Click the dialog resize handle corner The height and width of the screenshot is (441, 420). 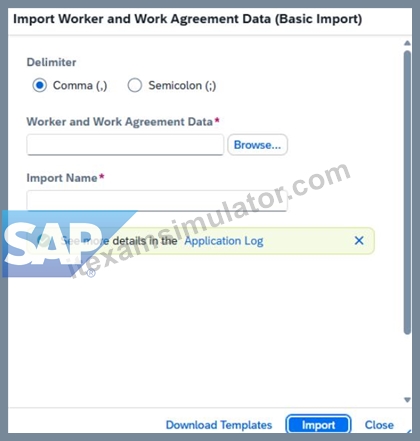tap(409, 431)
